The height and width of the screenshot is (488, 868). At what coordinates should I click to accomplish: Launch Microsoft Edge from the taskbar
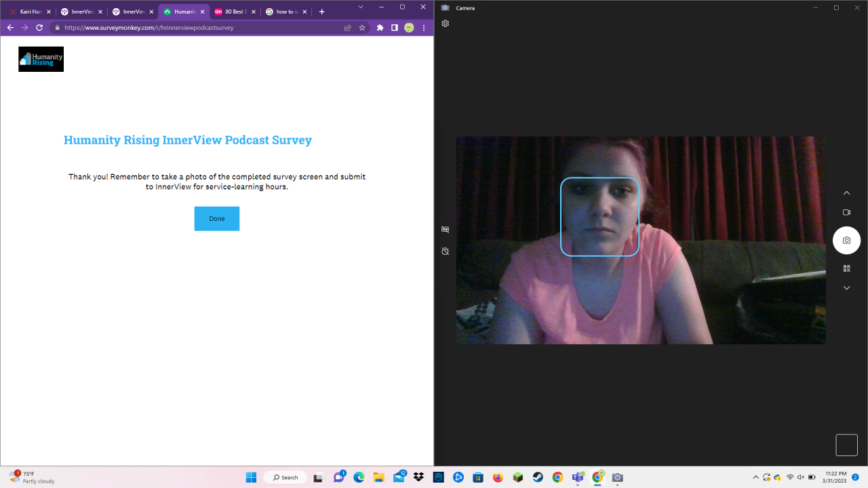pos(359,477)
